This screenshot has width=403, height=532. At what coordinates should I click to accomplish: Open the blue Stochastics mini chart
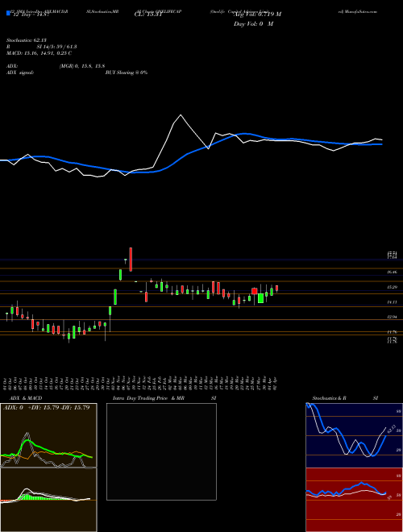(x=354, y=435)
